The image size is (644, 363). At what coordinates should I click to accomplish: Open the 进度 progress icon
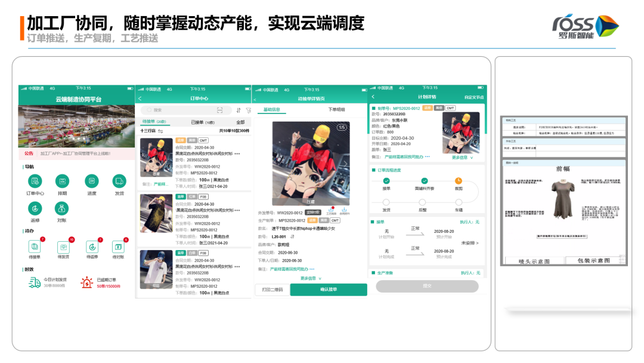pos(91,181)
